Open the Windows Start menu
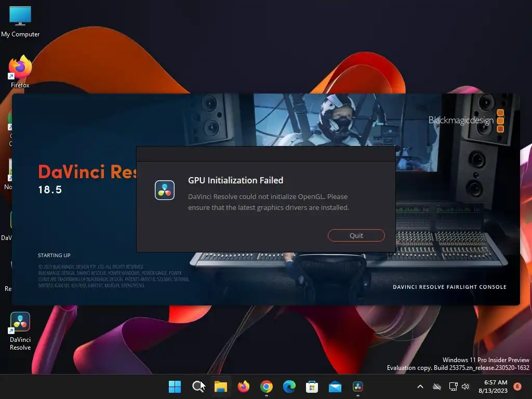 pyautogui.click(x=175, y=387)
